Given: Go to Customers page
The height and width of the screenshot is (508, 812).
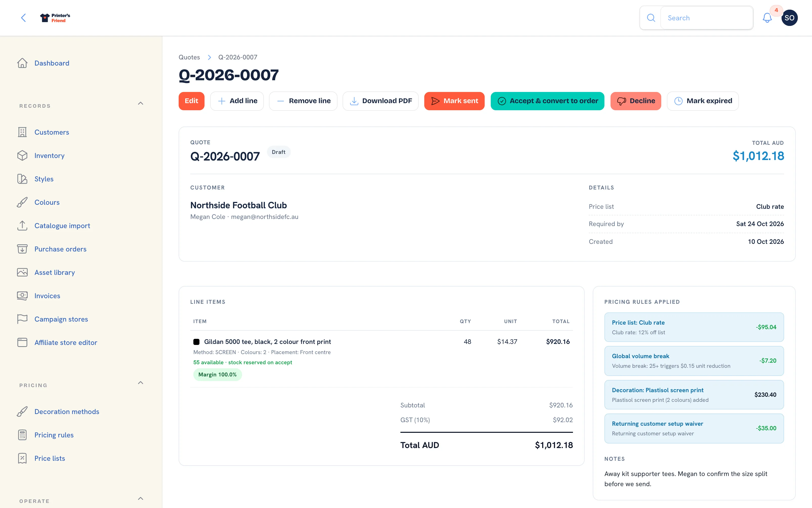Looking at the screenshot, I should tap(52, 132).
